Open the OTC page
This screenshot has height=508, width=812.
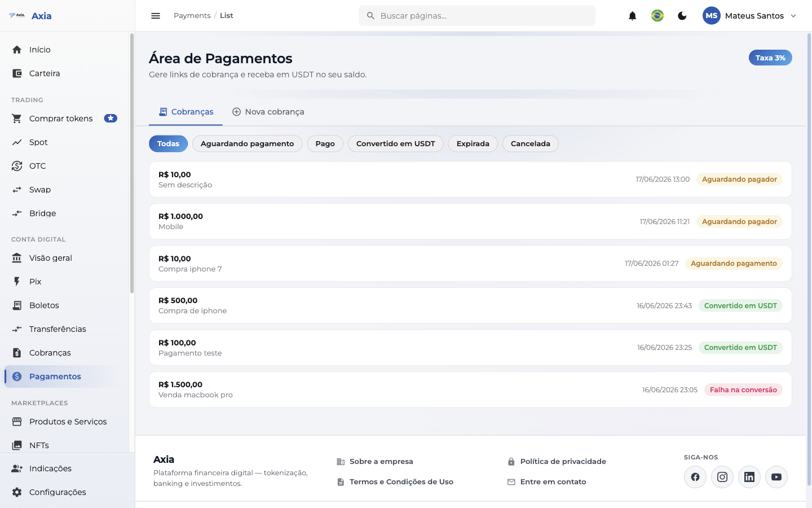[64, 166]
